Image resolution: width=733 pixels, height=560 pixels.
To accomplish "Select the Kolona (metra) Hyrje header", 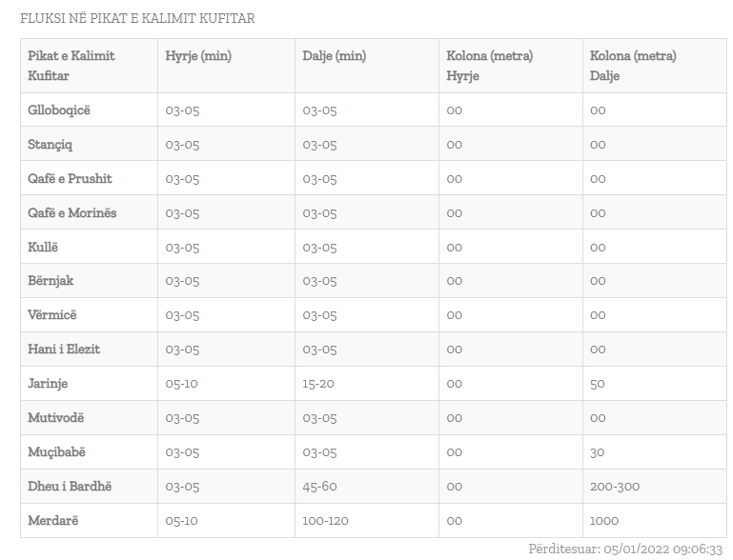I will (489, 66).
